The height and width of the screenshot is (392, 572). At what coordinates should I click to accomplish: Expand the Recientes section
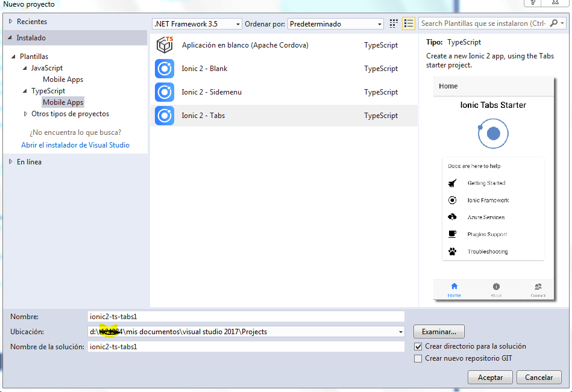click(10, 22)
